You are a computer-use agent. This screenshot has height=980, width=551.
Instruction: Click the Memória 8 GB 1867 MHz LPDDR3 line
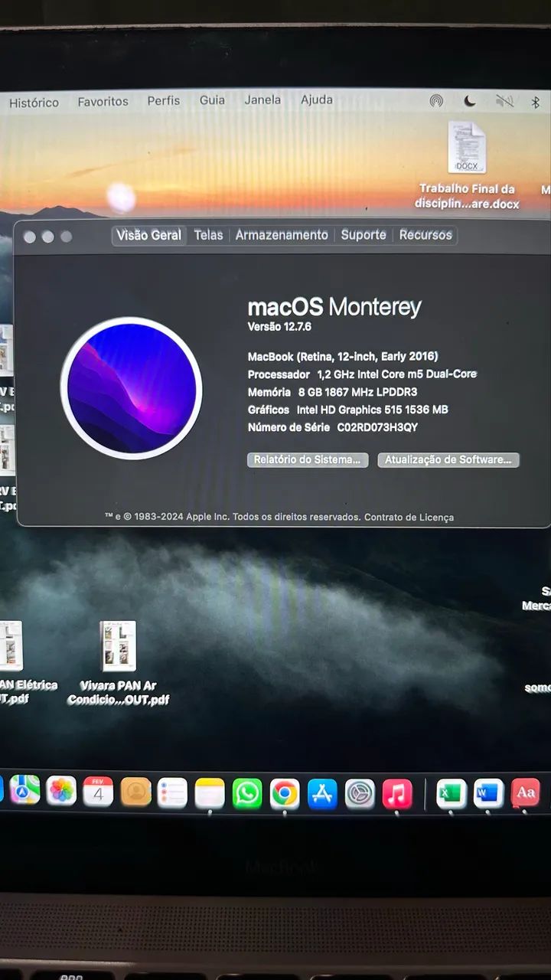332,392
